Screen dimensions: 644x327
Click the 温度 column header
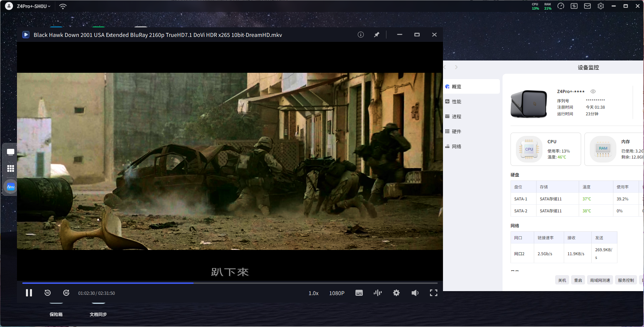pos(586,187)
